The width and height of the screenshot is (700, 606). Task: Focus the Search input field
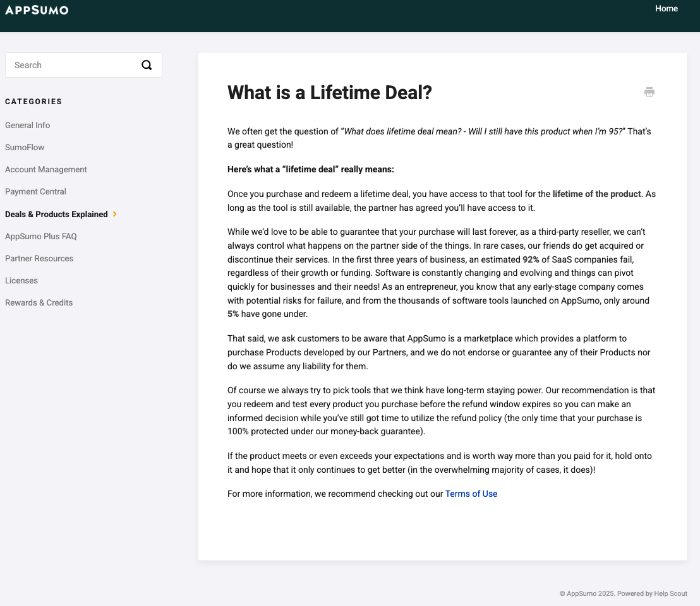click(83, 65)
